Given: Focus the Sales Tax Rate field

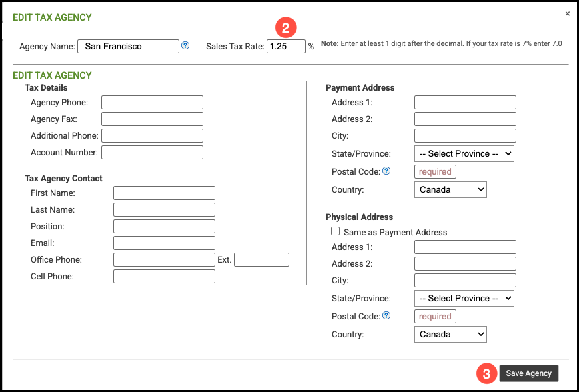Looking at the screenshot, I should pyautogui.click(x=286, y=46).
